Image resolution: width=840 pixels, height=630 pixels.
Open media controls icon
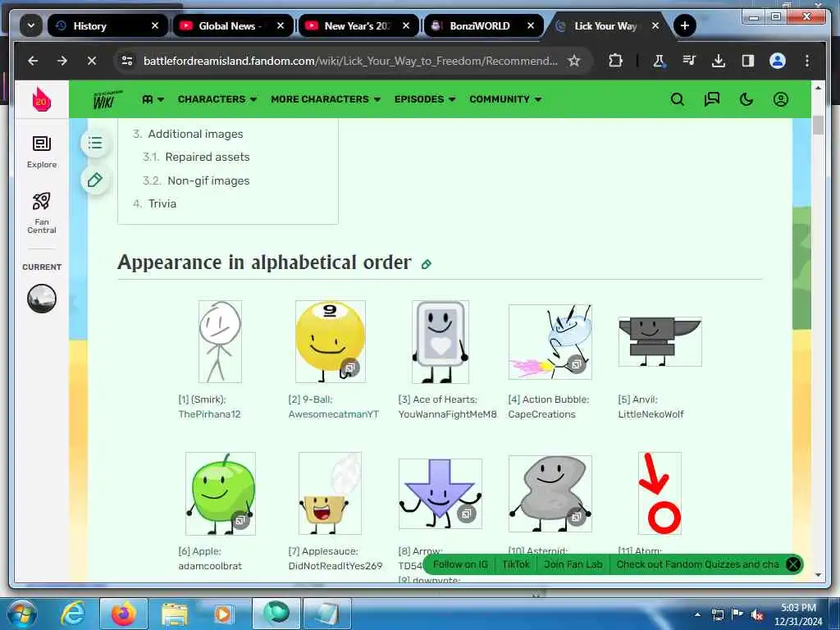pyautogui.click(x=689, y=61)
